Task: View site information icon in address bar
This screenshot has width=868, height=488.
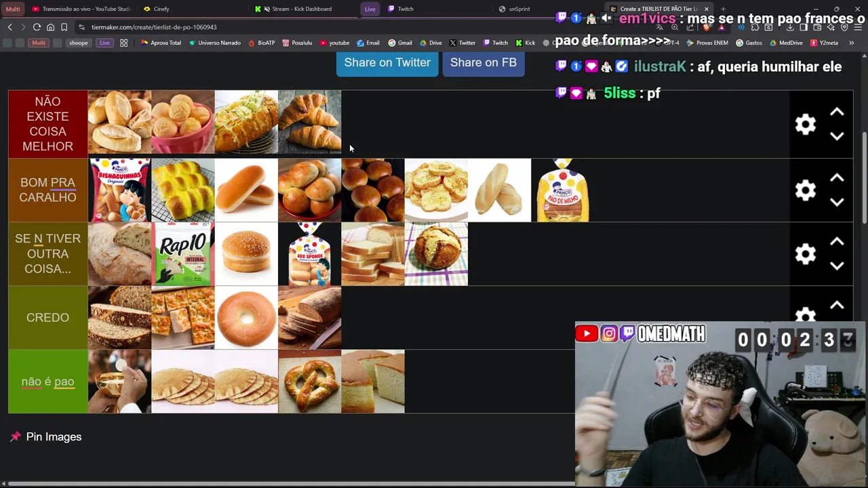Action: coord(81,27)
